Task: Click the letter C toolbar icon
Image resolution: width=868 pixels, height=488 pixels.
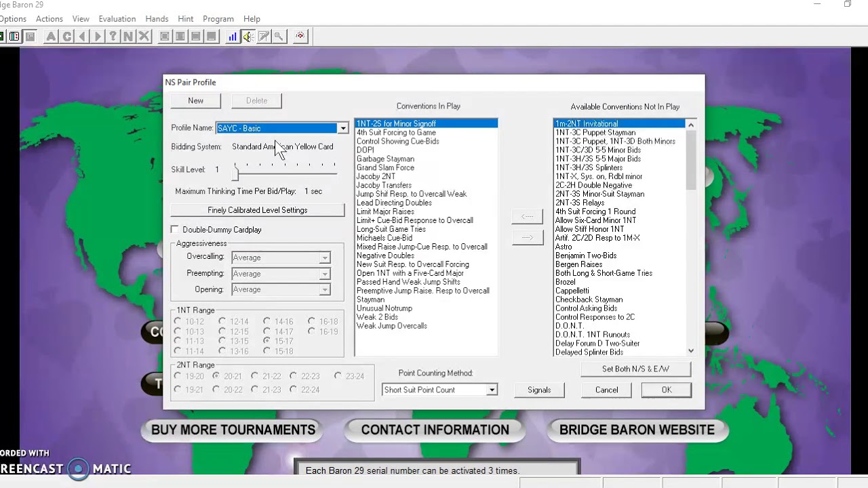Action: 66,37
